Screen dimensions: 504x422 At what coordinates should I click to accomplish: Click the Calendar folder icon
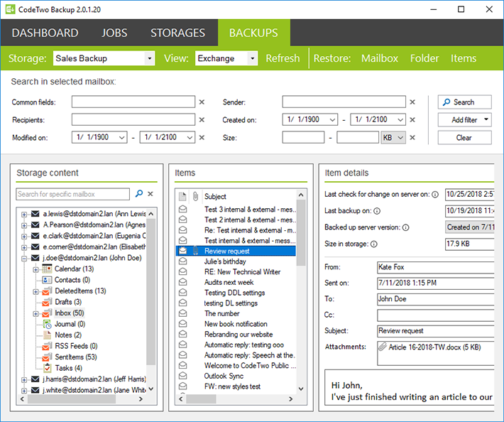[47, 269]
